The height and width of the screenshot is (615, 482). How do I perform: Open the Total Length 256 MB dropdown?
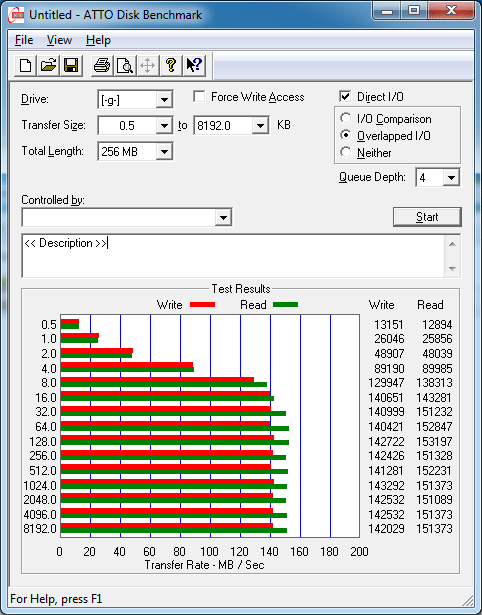164,152
